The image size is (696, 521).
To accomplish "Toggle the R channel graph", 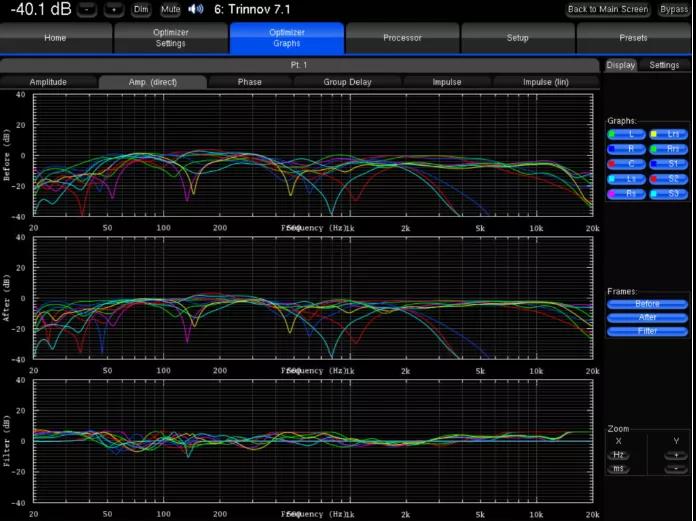I will [626, 149].
